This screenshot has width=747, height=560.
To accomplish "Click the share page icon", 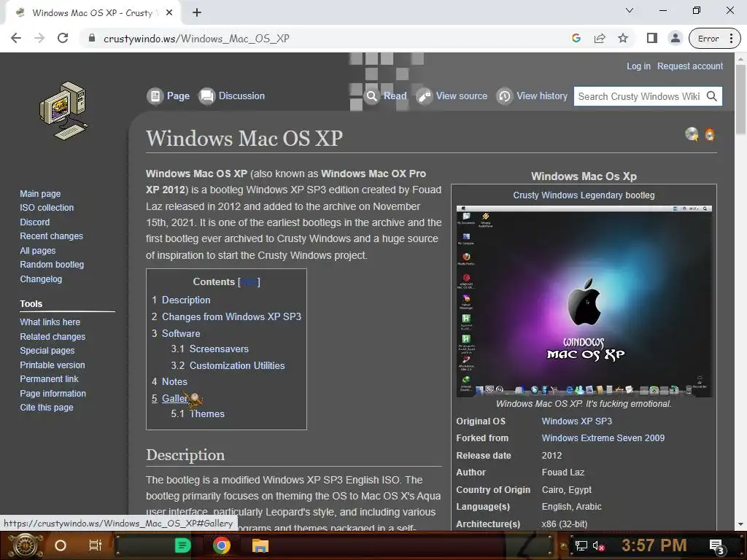I will [x=600, y=39].
